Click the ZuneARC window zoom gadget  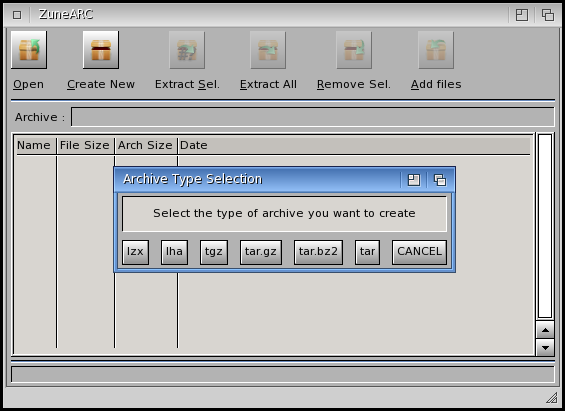pyautogui.click(x=522, y=15)
